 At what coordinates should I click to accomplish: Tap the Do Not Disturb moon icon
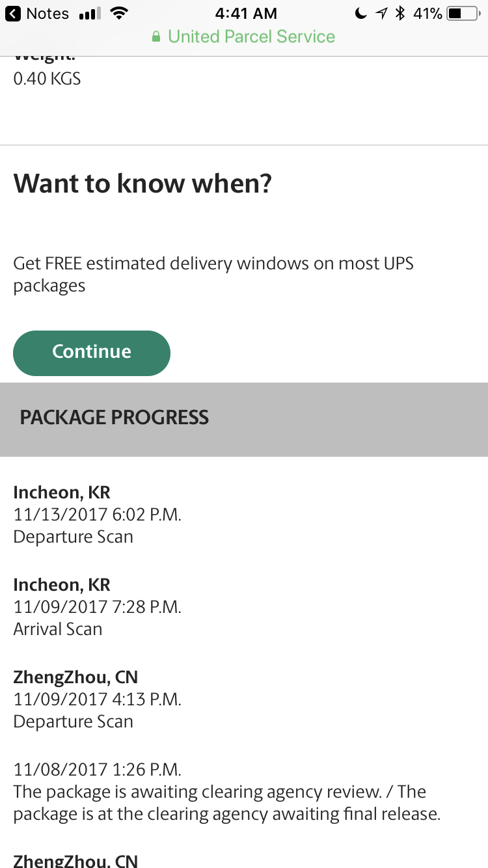coord(360,14)
